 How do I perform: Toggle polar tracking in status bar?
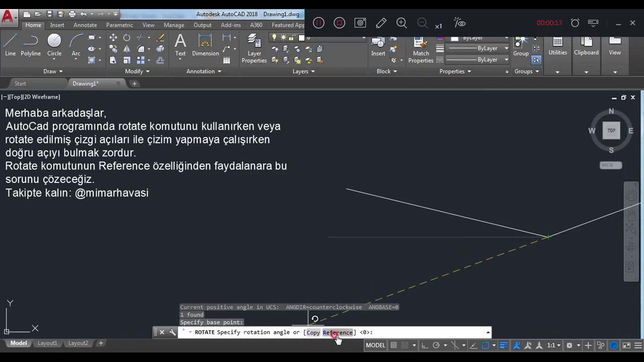pyautogui.click(x=436, y=345)
